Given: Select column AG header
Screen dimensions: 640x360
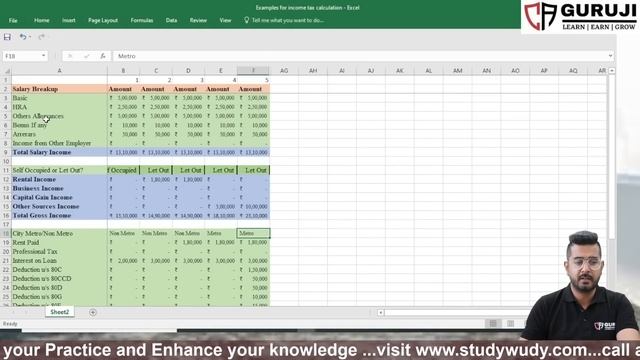Looking at the screenshot, I should click(x=284, y=71).
